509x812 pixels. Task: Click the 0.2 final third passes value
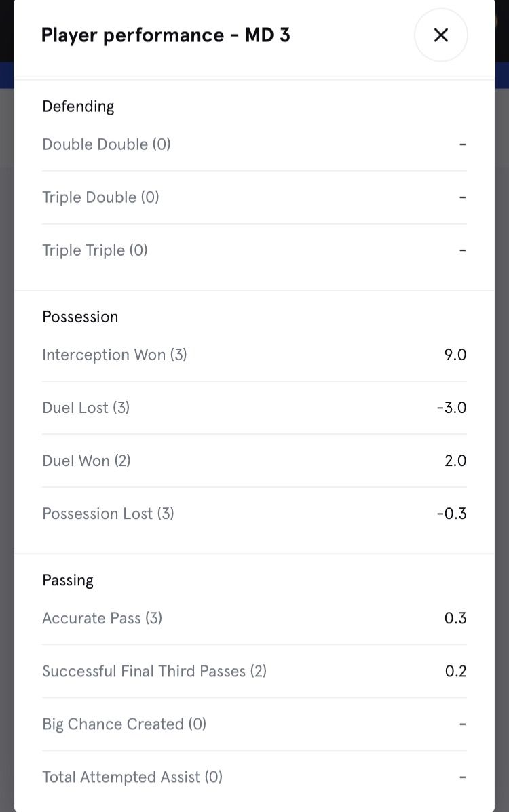click(x=455, y=671)
